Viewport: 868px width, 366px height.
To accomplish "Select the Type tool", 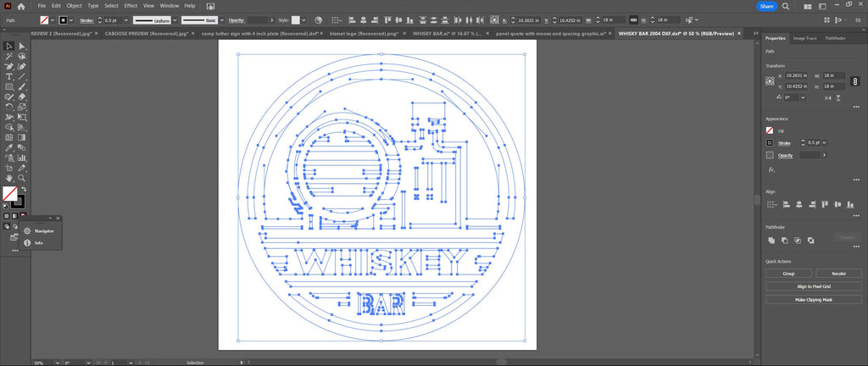I will tap(9, 77).
